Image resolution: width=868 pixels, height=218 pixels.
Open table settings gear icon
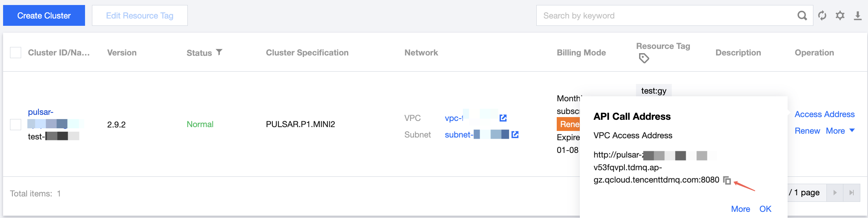(x=840, y=16)
